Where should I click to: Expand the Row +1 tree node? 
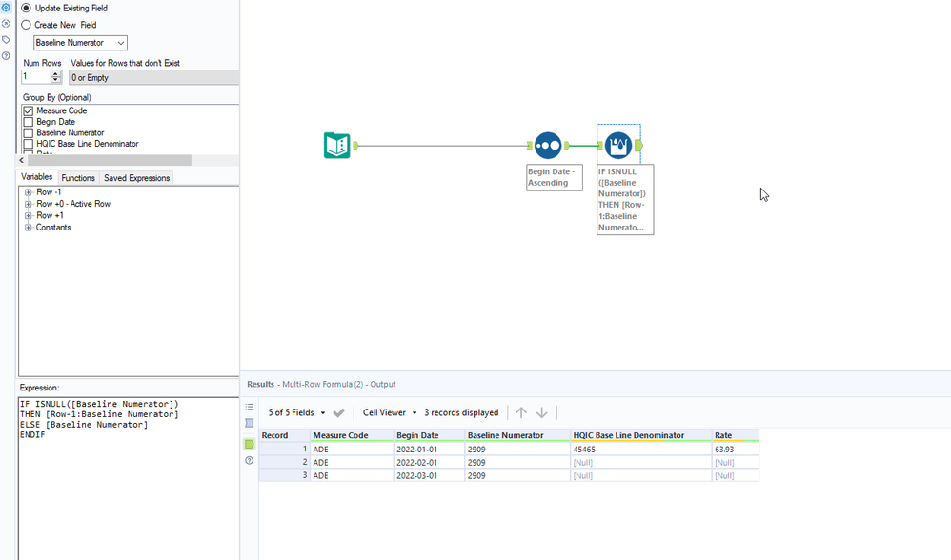28,215
